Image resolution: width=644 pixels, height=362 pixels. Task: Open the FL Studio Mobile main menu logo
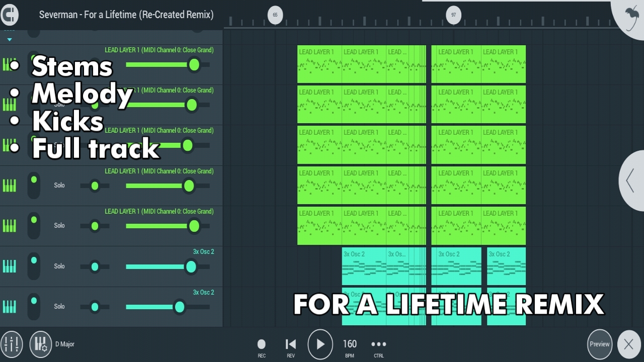click(10, 14)
